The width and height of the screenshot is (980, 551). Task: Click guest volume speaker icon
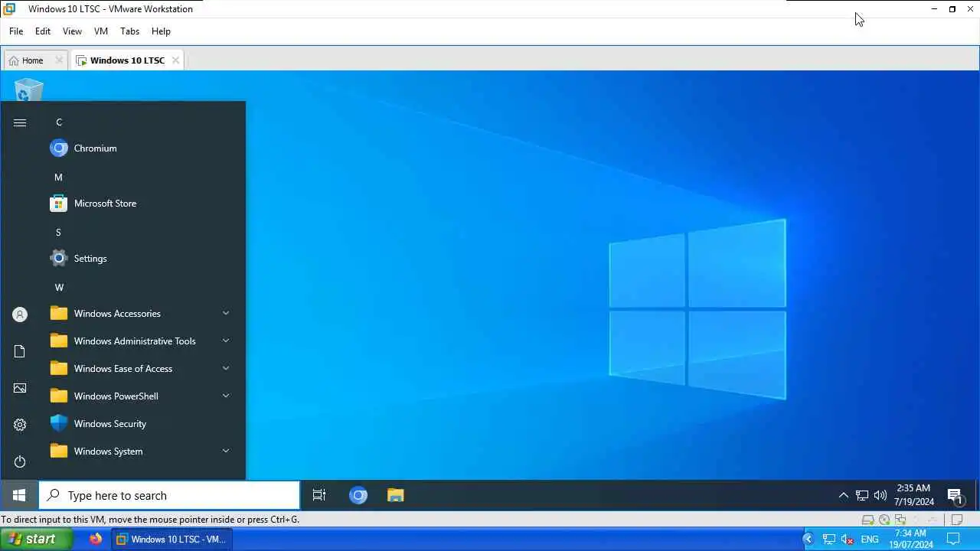pos(880,495)
